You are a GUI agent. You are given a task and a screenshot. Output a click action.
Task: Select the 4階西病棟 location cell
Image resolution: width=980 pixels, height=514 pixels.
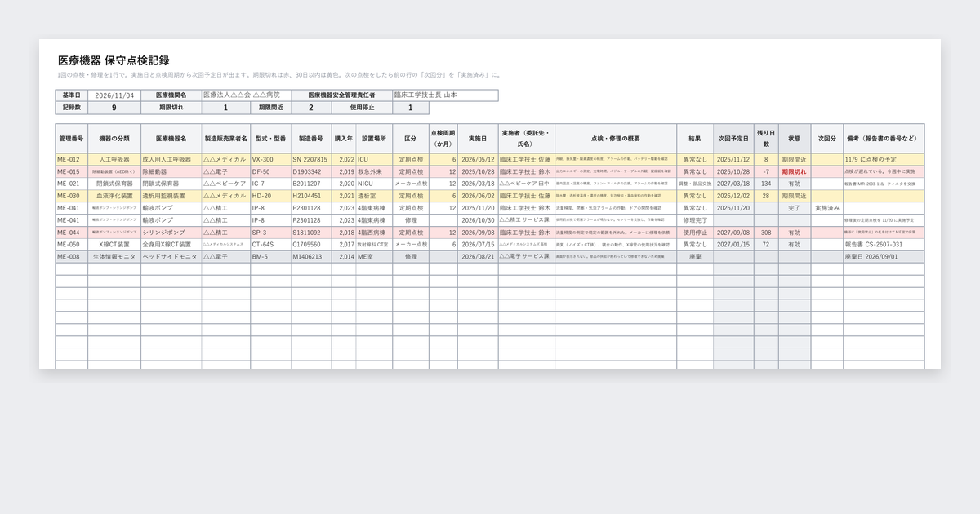click(374, 233)
